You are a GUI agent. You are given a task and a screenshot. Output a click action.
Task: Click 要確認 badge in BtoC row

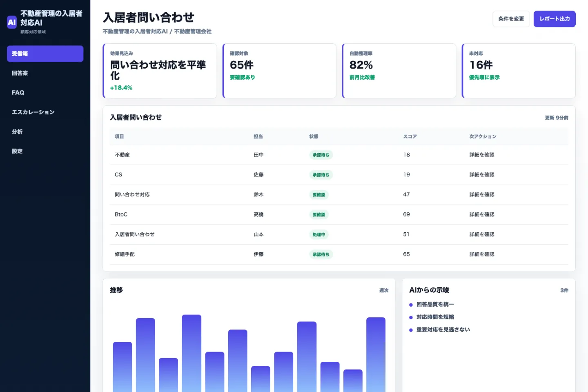tap(319, 215)
